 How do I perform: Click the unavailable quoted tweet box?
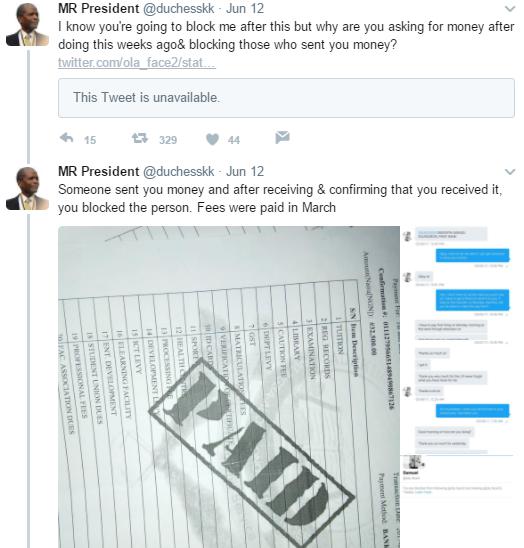coord(286,98)
